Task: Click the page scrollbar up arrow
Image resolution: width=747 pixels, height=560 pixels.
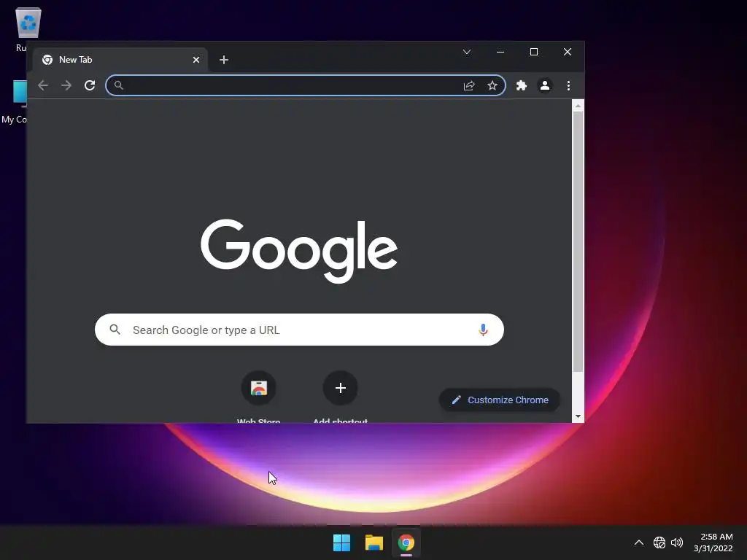Action: (x=578, y=106)
